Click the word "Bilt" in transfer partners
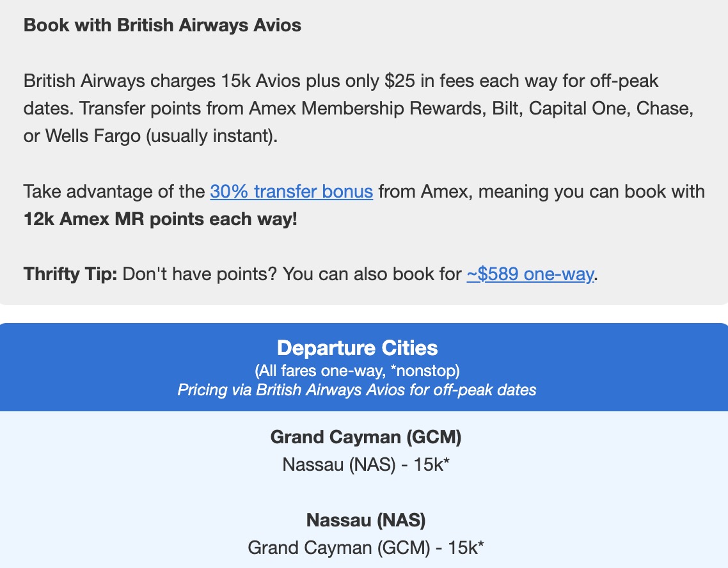The width and height of the screenshot is (728, 568). point(506,109)
